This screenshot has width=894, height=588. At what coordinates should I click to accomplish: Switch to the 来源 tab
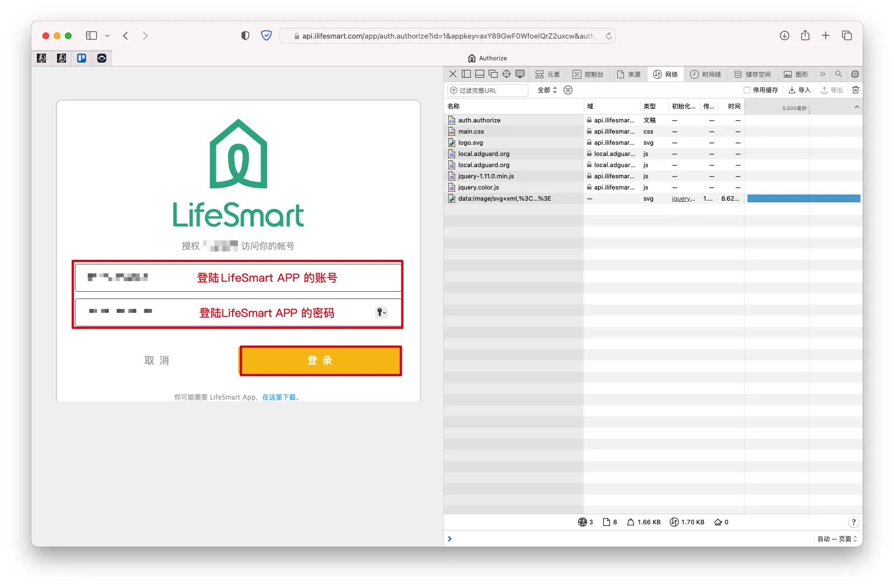pos(629,74)
